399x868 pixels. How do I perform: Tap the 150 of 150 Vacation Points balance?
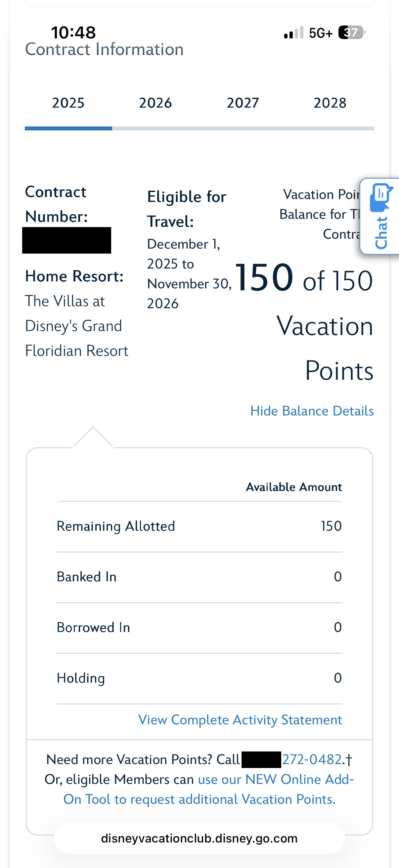pyautogui.click(x=304, y=280)
